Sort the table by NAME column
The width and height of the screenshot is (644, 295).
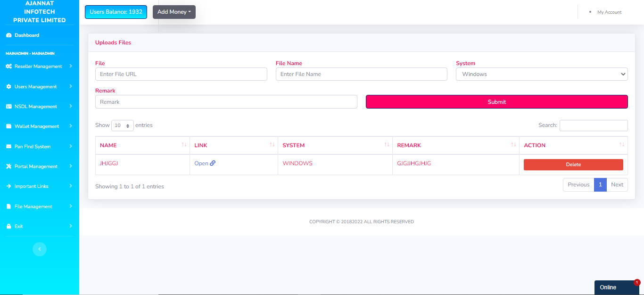pyautogui.click(x=142, y=145)
